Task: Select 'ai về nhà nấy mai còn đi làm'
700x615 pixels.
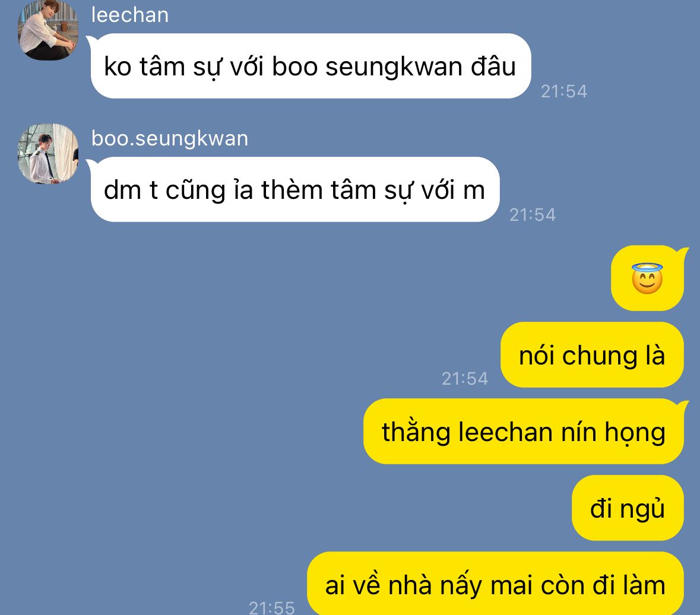Action: click(x=496, y=584)
